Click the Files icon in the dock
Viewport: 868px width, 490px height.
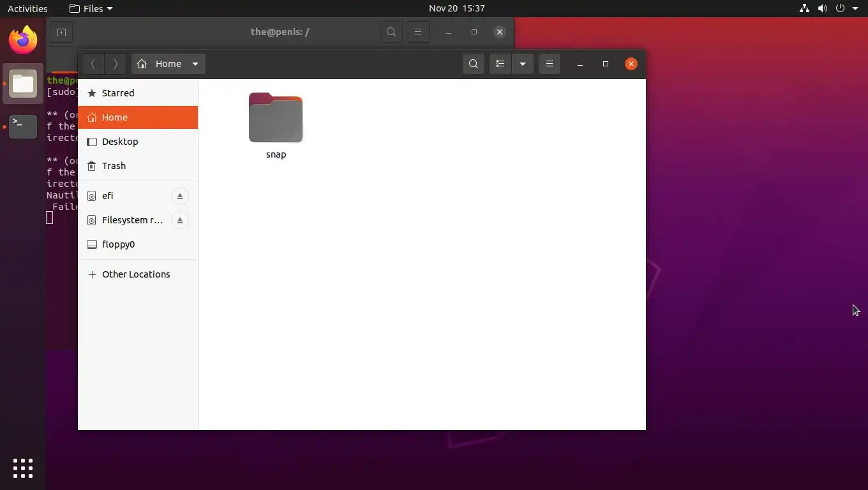23,84
